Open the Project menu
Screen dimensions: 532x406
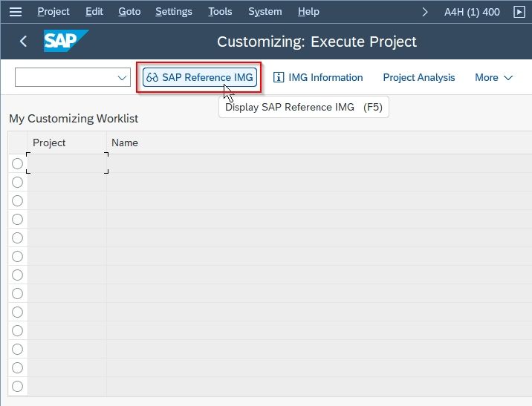[53, 12]
